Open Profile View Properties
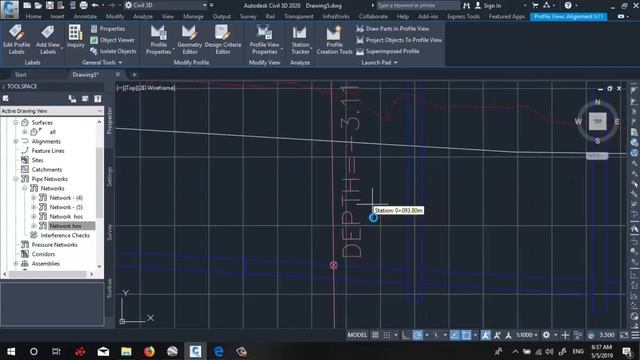Viewport: 640px width, 360px height. pyautogui.click(x=264, y=40)
